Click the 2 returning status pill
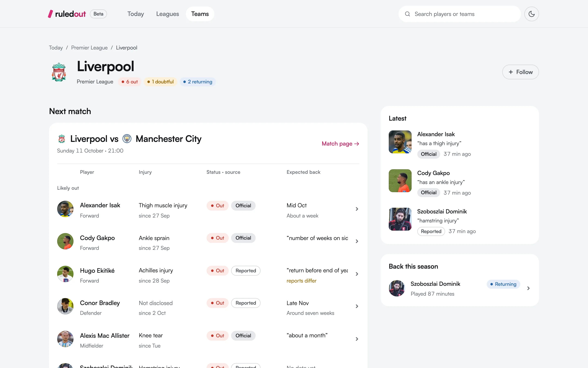This screenshot has width=588, height=368. pyautogui.click(x=198, y=82)
